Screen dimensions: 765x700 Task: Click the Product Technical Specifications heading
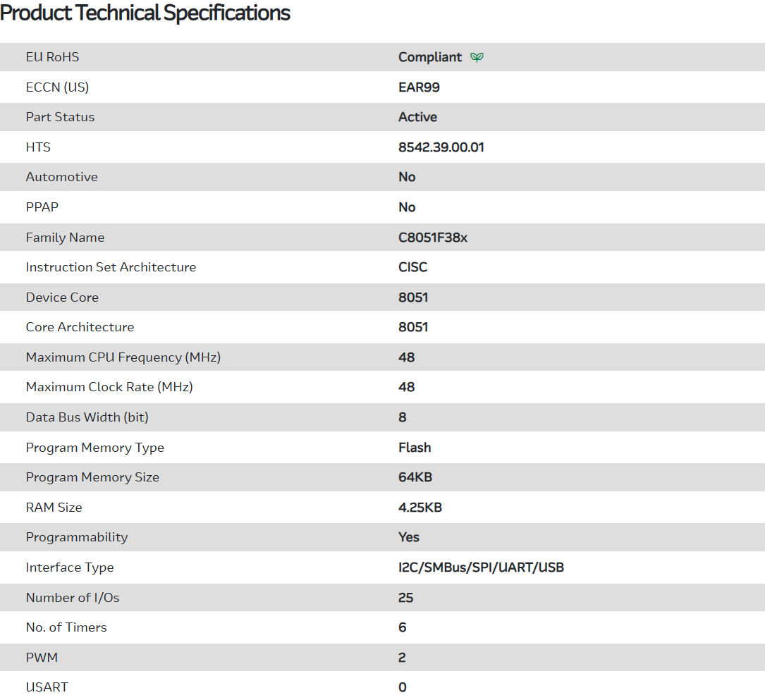(x=145, y=13)
